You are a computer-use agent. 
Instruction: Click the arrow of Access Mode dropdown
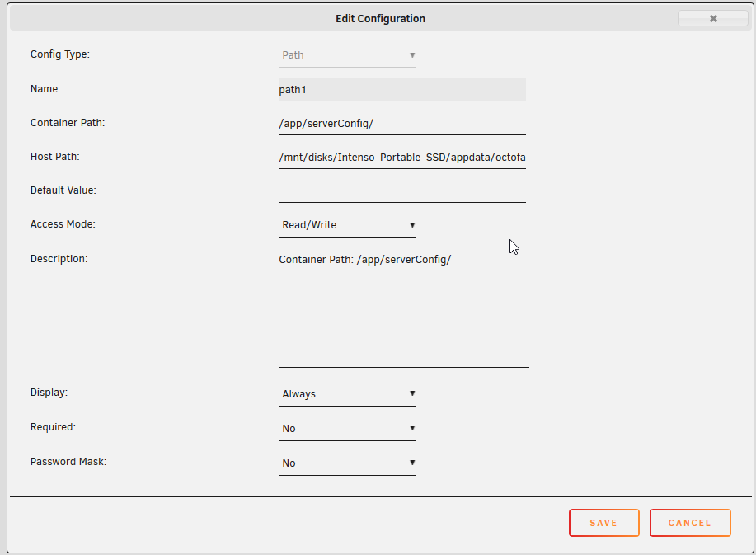point(412,224)
